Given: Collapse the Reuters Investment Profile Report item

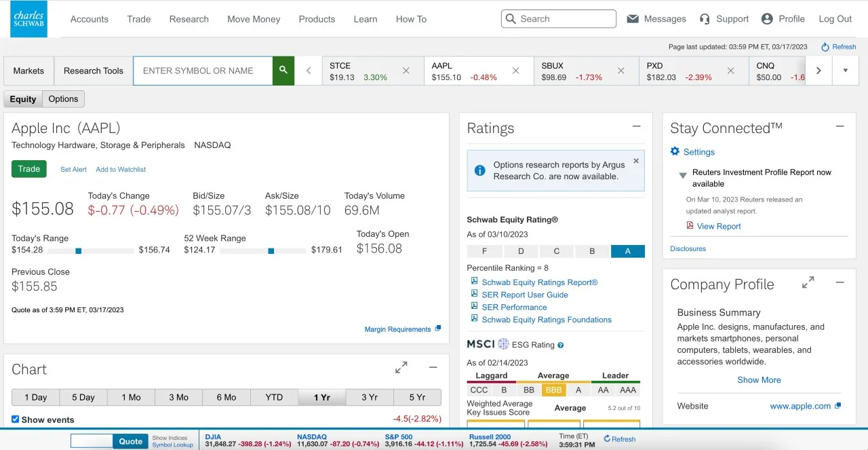Looking at the screenshot, I should [683, 175].
